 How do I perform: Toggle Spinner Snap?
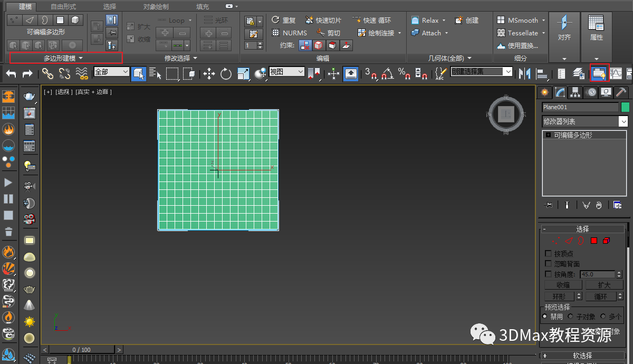coord(421,74)
